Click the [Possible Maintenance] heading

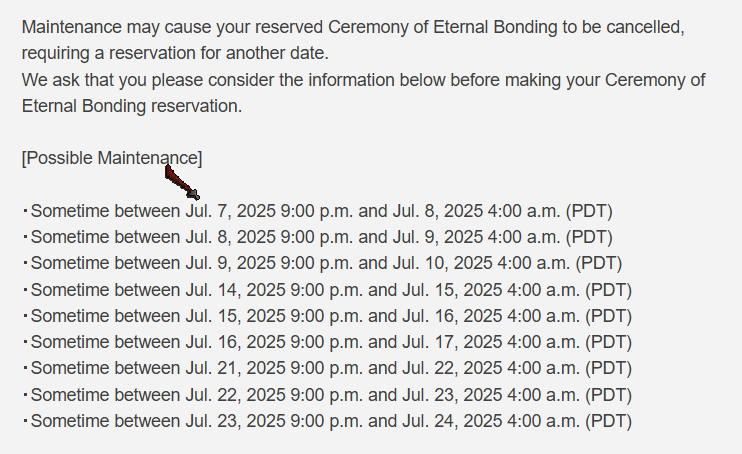point(112,158)
